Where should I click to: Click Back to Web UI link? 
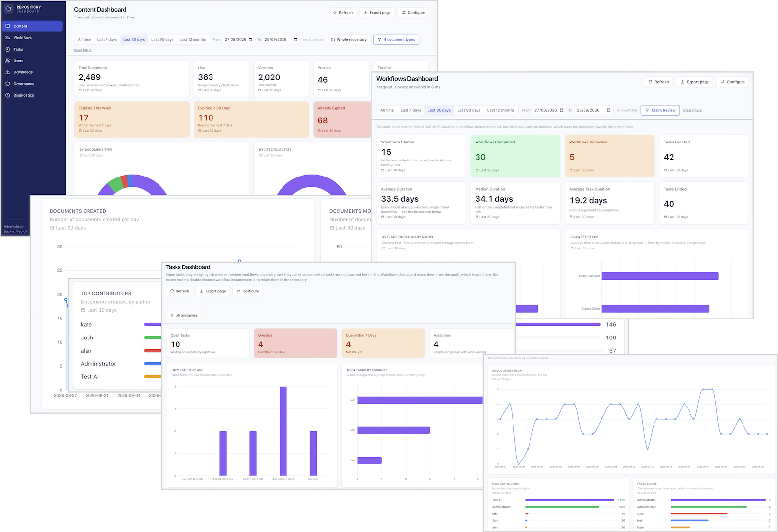tap(15, 231)
